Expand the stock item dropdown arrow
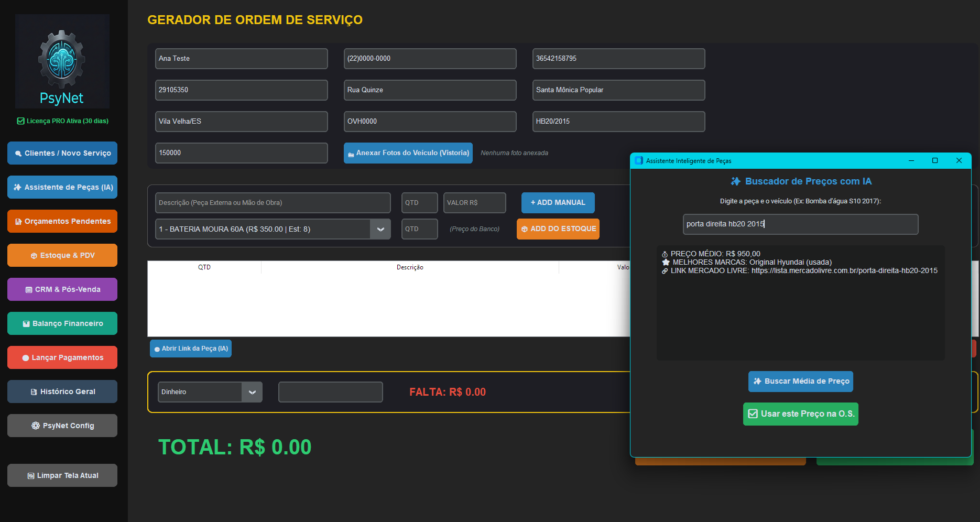This screenshot has width=980, height=522. point(380,229)
